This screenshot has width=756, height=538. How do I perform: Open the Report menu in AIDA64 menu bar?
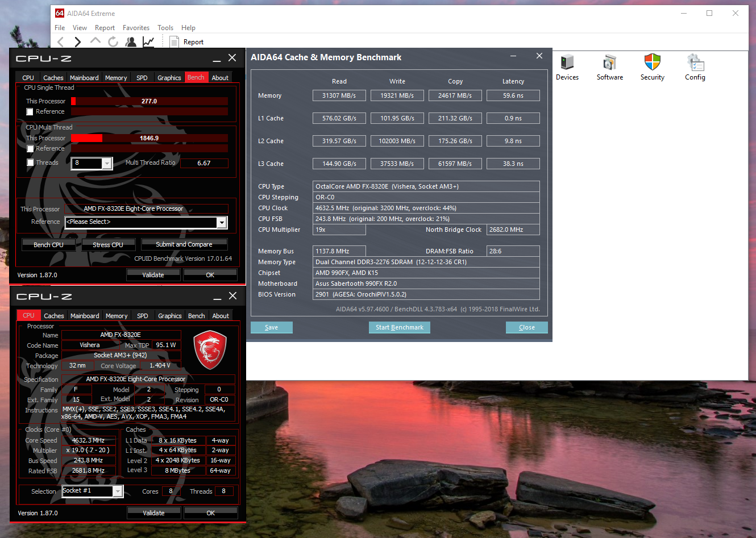tap(105, 28)
